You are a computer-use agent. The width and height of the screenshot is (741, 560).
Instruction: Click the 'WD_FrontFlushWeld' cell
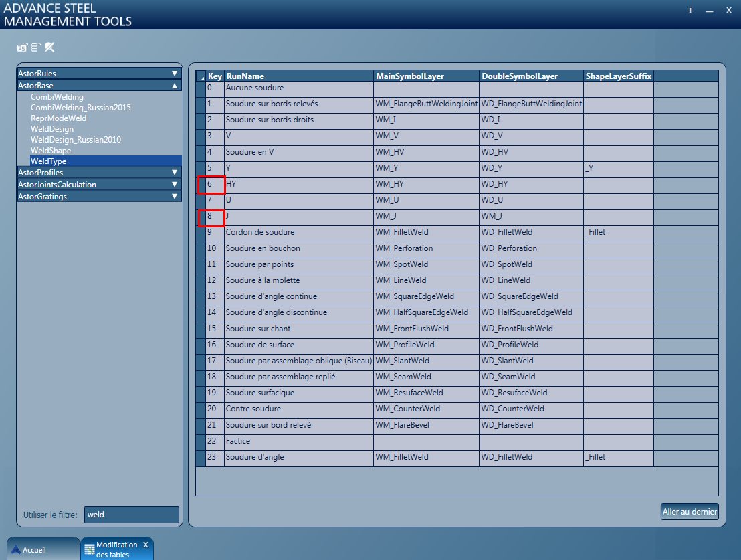531,329
